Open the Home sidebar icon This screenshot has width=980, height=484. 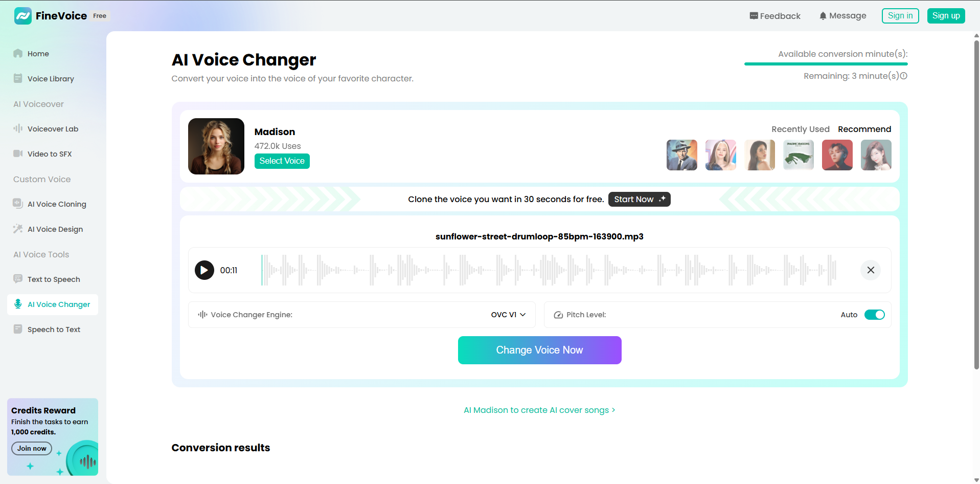click(38, 53)
